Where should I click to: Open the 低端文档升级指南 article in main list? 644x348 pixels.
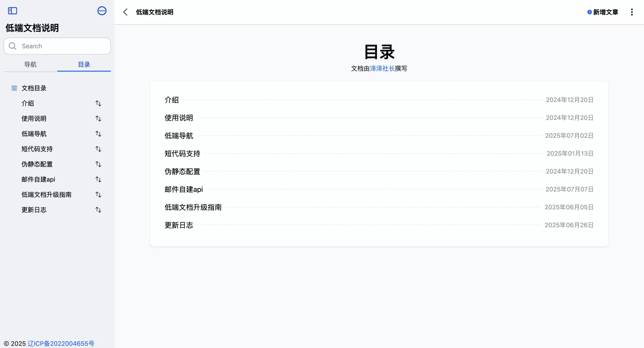pyautogui.click(x=193, y=207)
